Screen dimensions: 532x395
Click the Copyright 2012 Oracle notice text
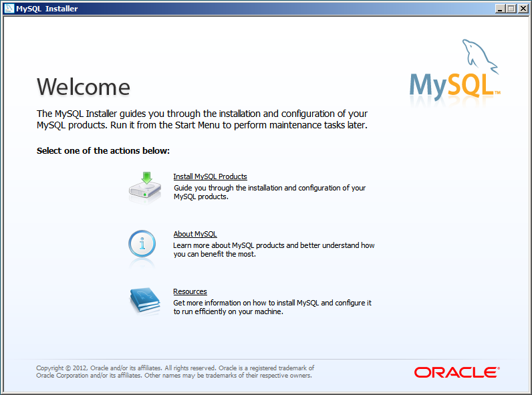click(x=175, y=372)
